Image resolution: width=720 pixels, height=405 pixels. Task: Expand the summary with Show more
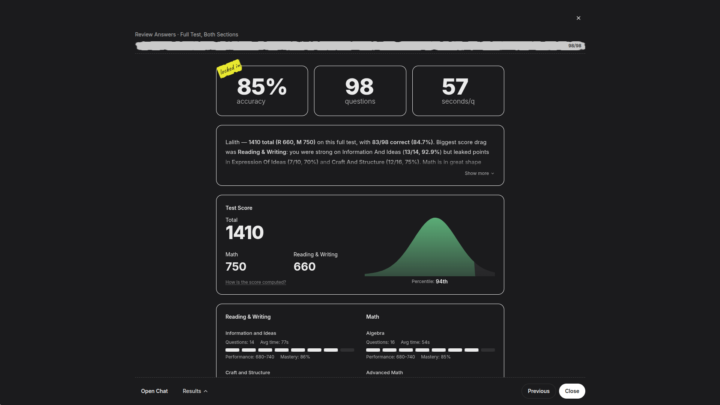click(479, 173)
